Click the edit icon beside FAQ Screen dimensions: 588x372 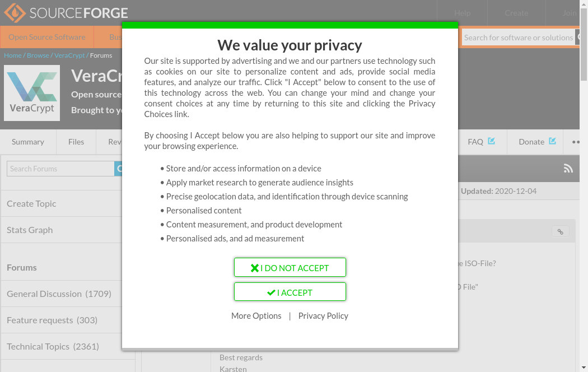[x=491, y=141]
